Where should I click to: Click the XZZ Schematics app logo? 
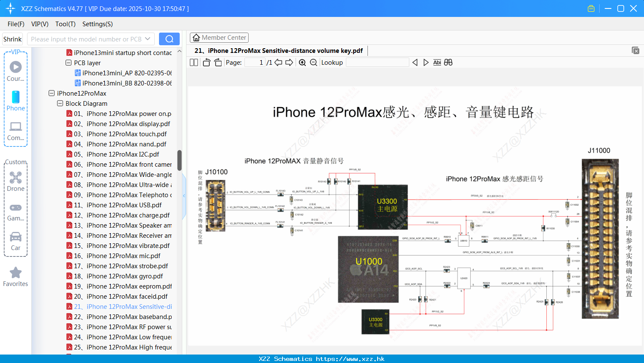(x=11, y=8)
